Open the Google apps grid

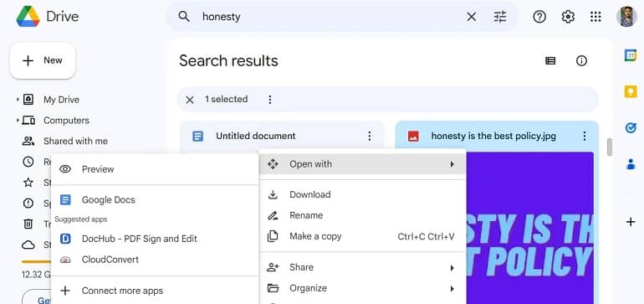595,17
